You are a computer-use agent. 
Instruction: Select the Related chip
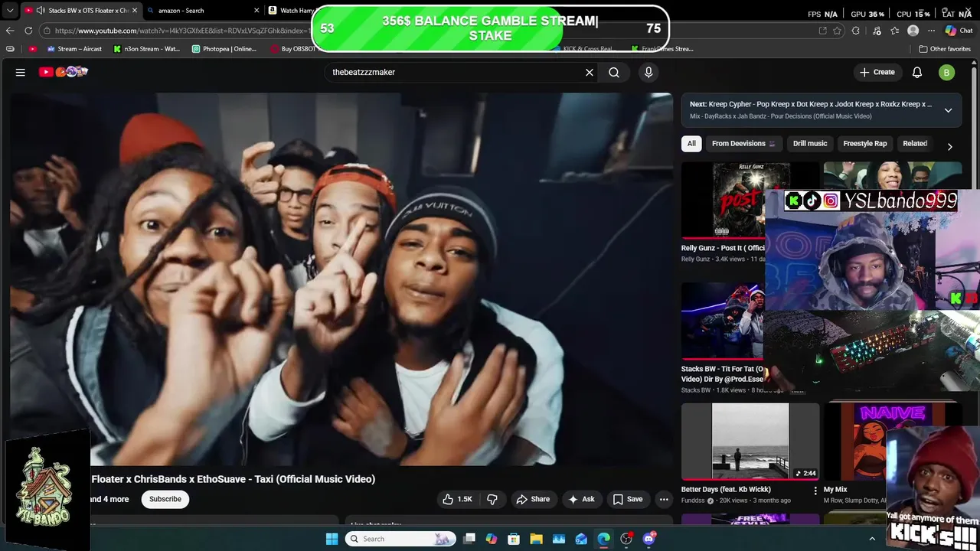pos(915,144)
